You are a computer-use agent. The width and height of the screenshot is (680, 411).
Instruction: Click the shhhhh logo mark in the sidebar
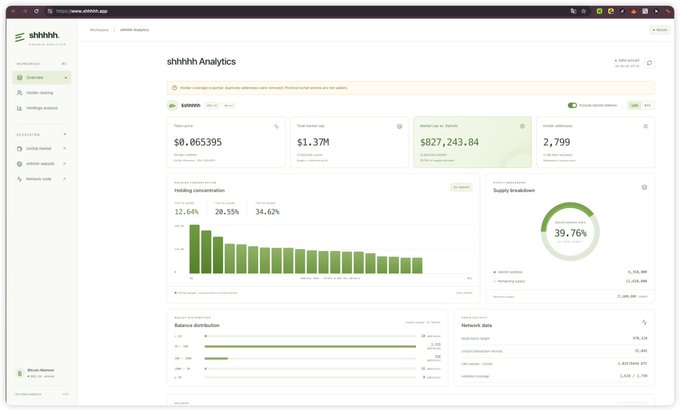[20, 37]
